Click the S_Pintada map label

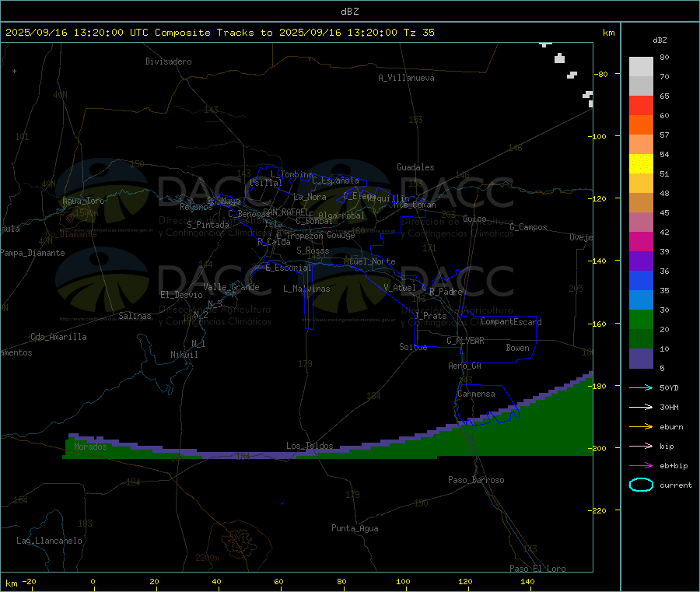pos(208,225)
